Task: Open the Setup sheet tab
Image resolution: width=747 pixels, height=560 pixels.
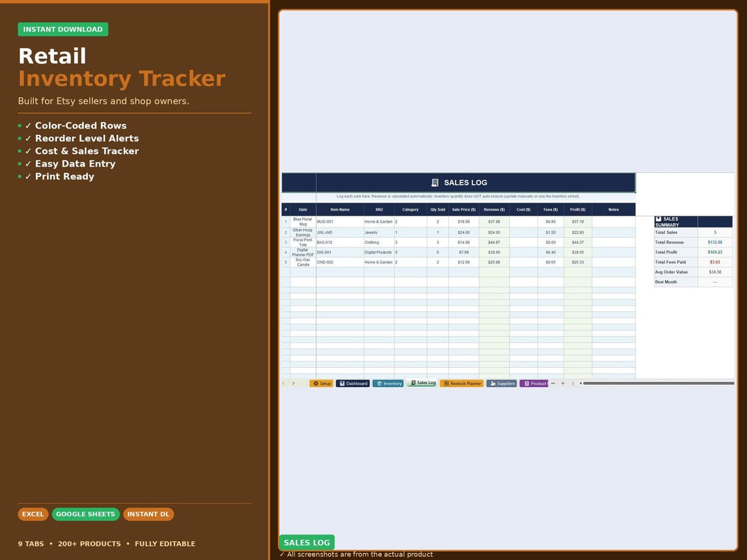Action: pos(321,383)
